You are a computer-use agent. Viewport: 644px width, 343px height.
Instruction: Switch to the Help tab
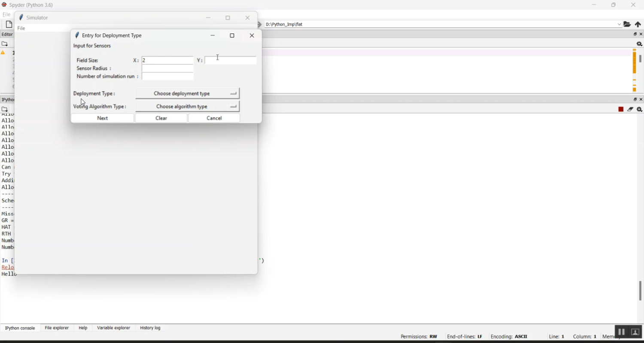coord(83,328)
